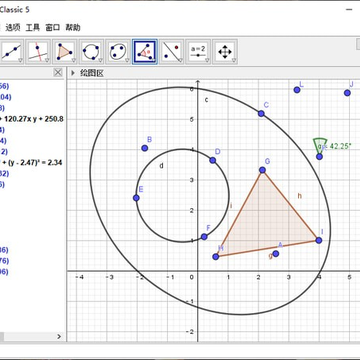The width and height of the screenshot is (360, 360).
Task: Click the segment label h
Action: 300,196
